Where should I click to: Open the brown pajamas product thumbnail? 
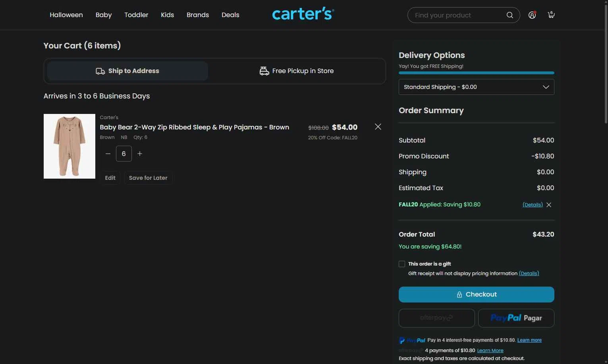(69, 146)
